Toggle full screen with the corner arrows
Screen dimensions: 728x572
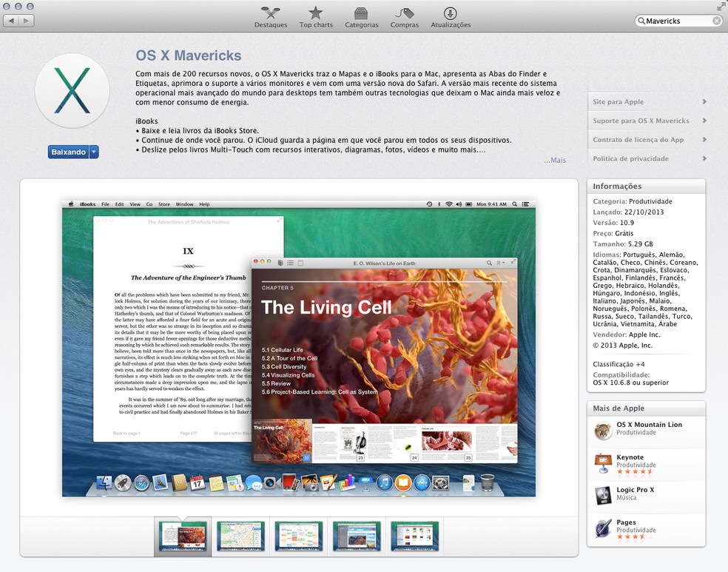(721, 7)
